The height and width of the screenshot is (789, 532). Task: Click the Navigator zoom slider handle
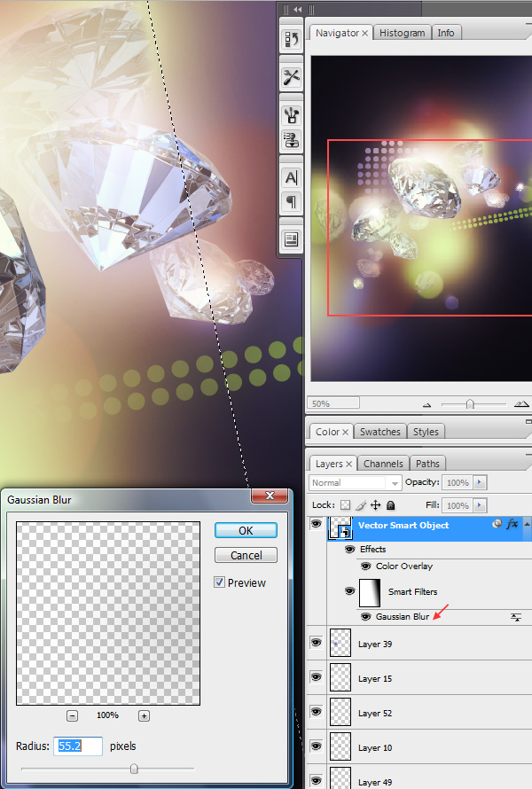point(470,404)
